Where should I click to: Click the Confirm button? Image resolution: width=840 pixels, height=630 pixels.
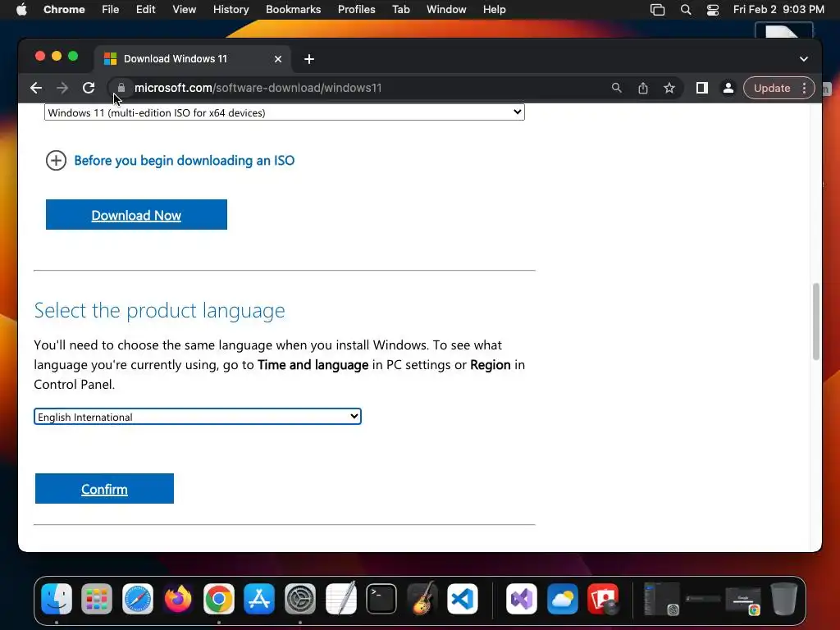point(104,489)
